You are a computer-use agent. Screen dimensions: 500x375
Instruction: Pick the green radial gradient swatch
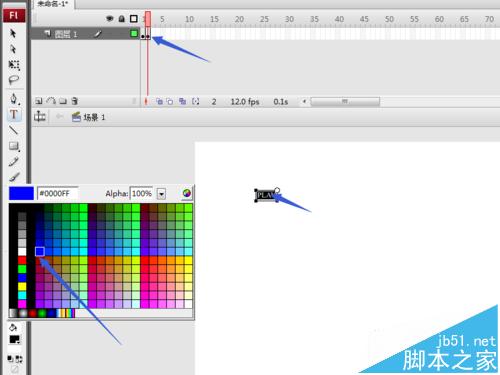click(x=42, y=313)
